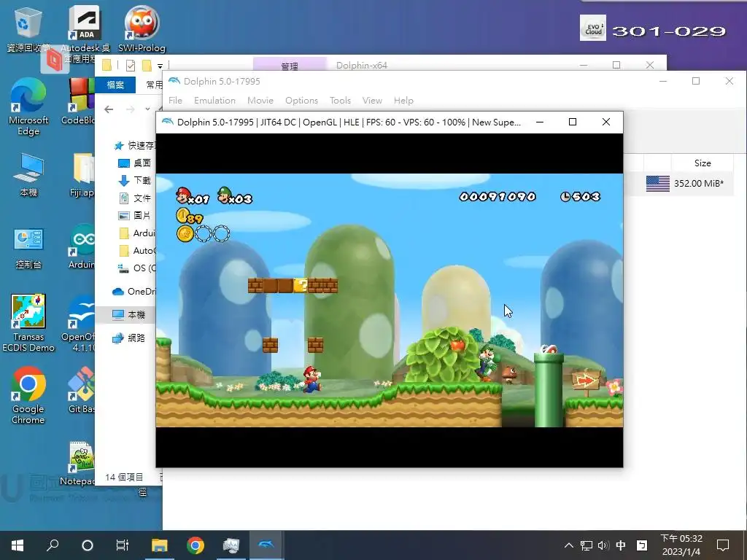The image size is (747, 560).
Task: Open File Explorer from taskbar
Action: 160,545
